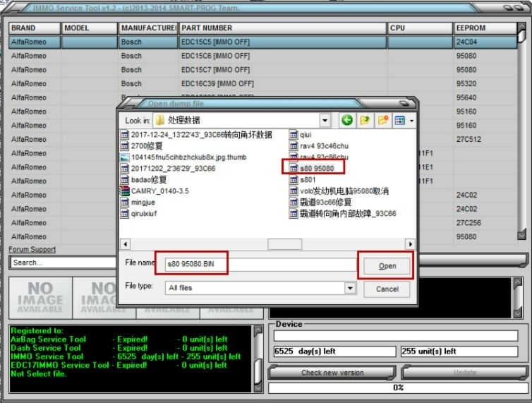532x403 pixels.
Task: Click the qiui file icon
Action: point(294,135)
